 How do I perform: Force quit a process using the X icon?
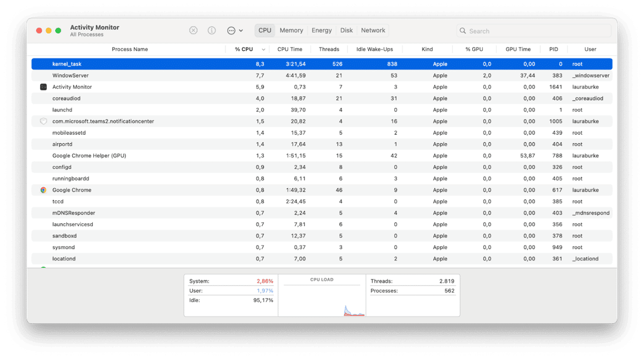(x=193, y=30)
